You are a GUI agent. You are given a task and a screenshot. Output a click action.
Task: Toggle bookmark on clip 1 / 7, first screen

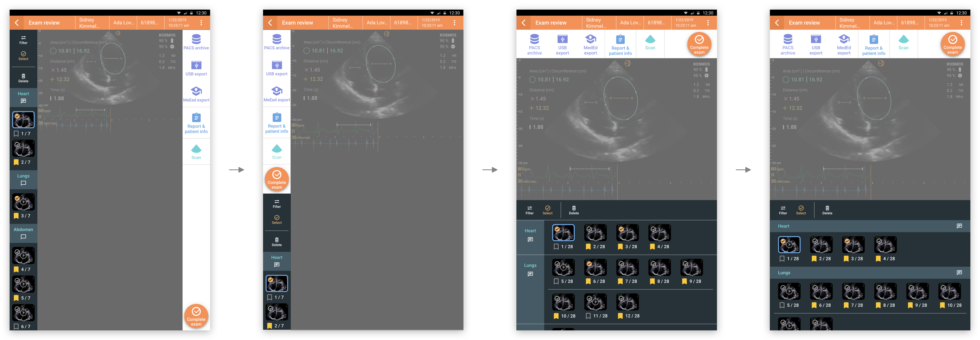[x=16, y=134]
